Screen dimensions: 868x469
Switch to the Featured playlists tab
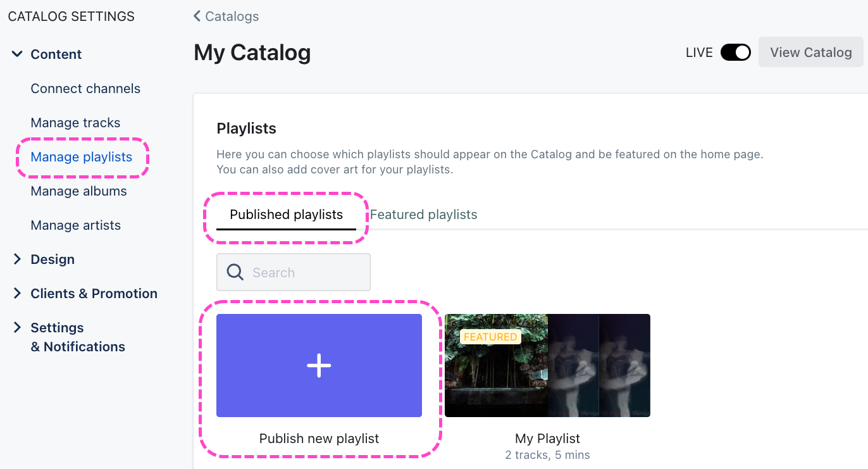[423, 215]
